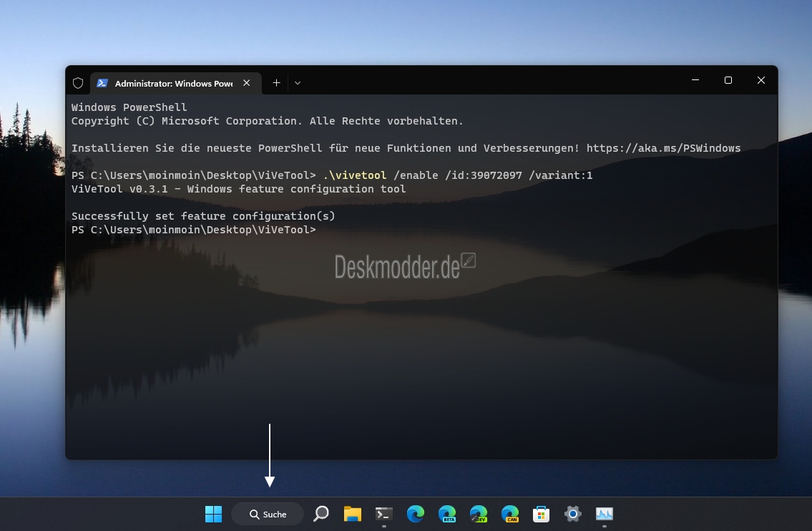Viewport: 812px width, 531px height.
Task: Click the ViVeTool v0.3.1 output line
Action: 239,189
